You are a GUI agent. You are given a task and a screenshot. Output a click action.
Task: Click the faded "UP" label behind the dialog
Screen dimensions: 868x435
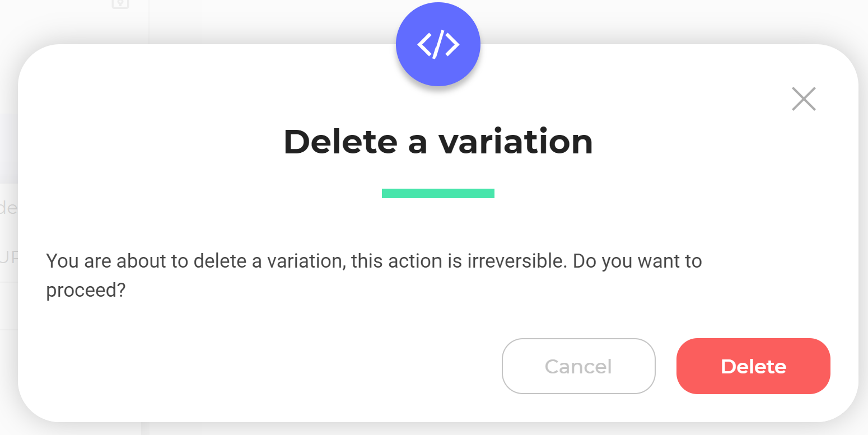coord(9,257)
